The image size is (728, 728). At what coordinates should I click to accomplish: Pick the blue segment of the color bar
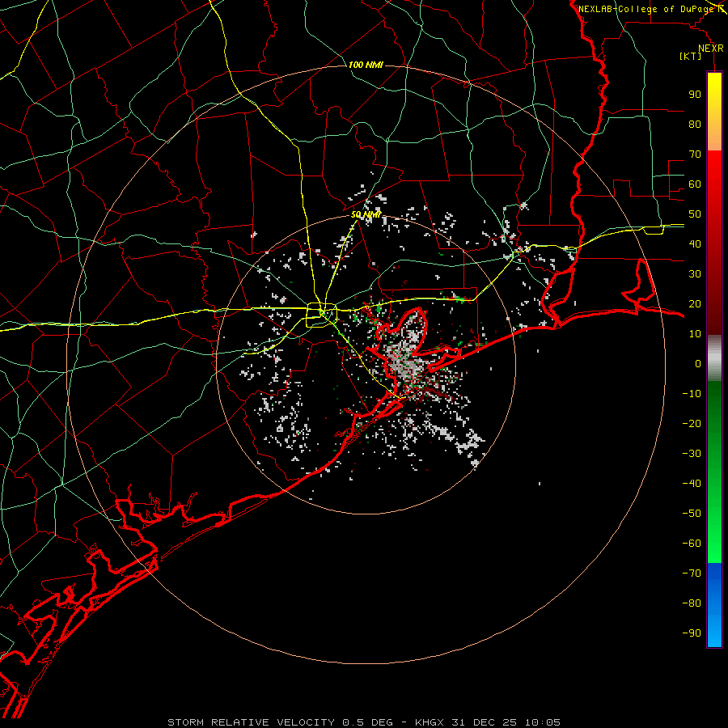pyautogui.click(x=714, y=605)
